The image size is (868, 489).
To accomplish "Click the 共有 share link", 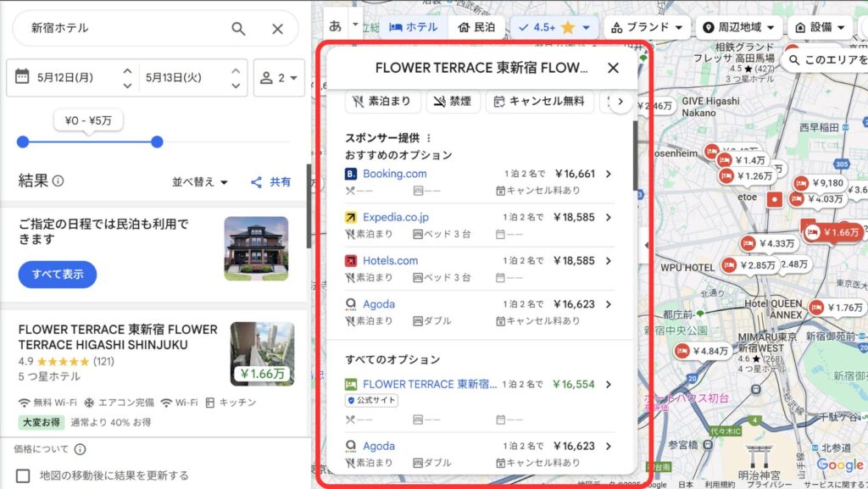I will click(x=270, y=182).
